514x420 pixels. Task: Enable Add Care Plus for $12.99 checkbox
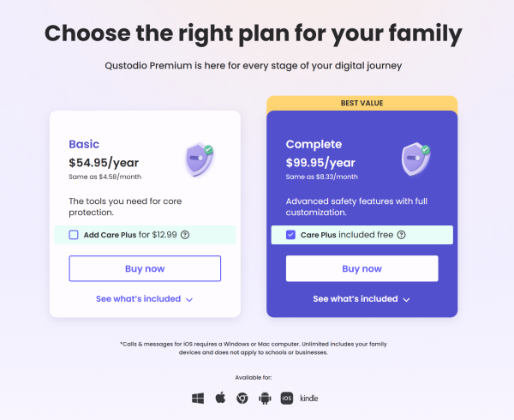click(74, 235)
